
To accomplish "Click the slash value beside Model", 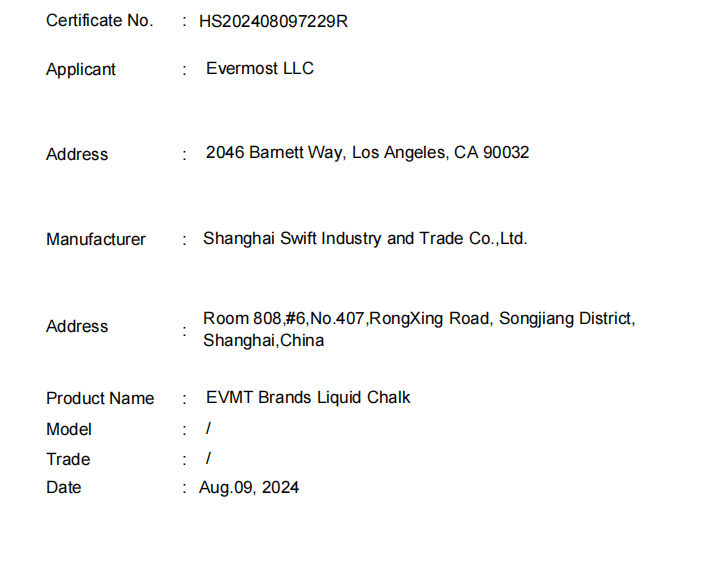I will click(207, 429).
